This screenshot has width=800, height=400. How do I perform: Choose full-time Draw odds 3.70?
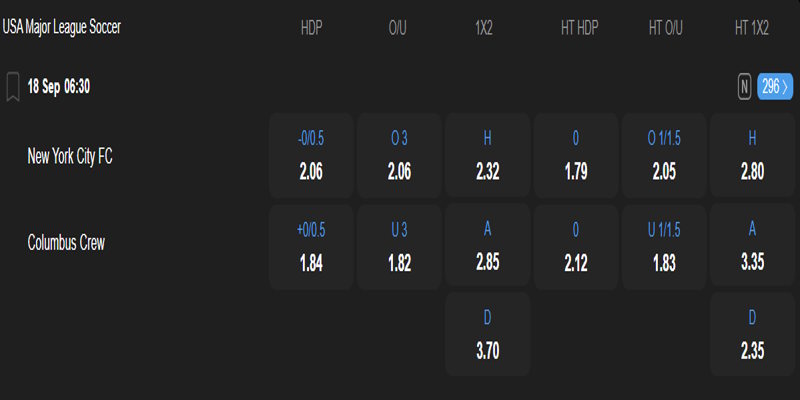pos(487,334)
